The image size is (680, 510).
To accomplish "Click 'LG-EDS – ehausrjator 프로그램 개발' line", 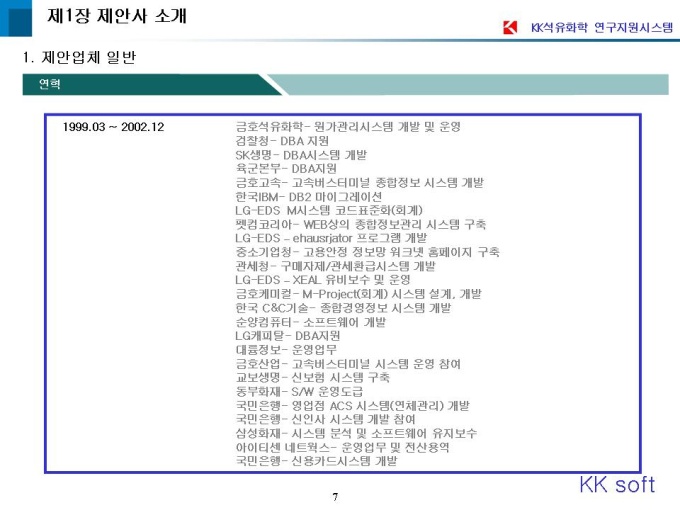I will 331,238.
